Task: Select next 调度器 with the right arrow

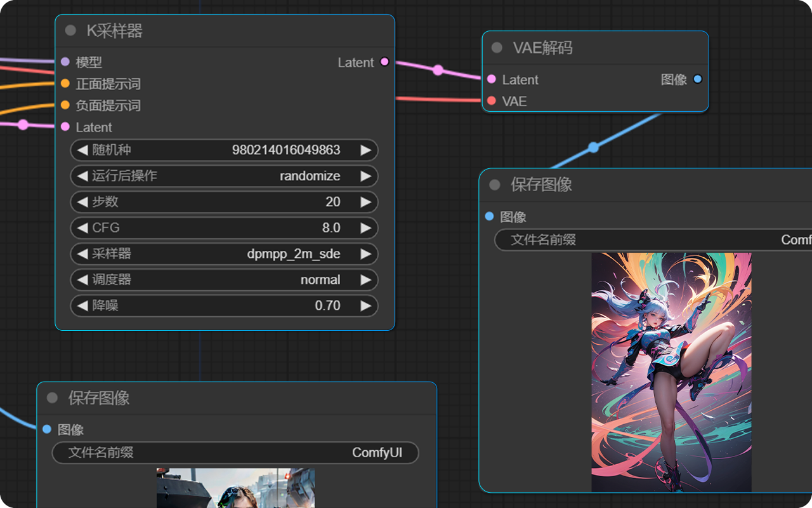Action: [366, 279]
